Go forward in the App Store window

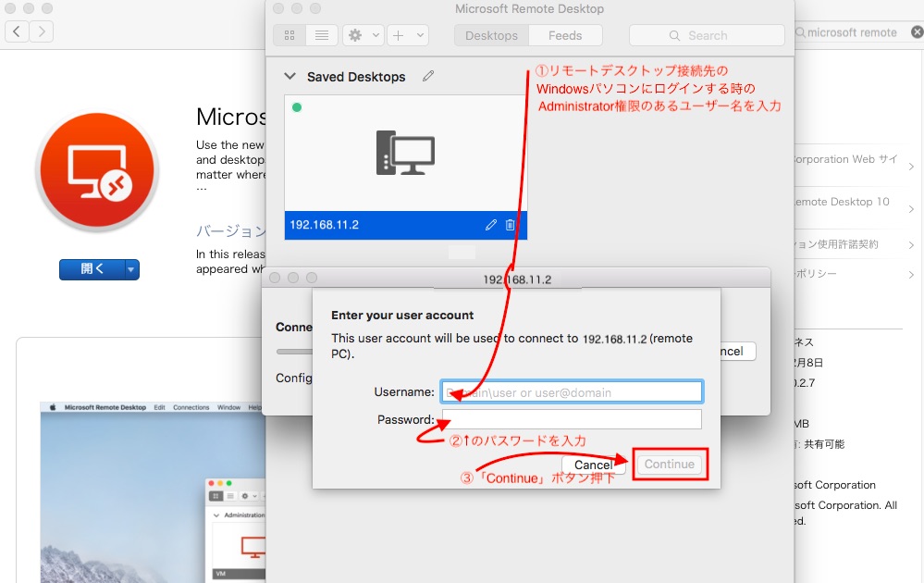pyautogui.click(x=42, y=31)
